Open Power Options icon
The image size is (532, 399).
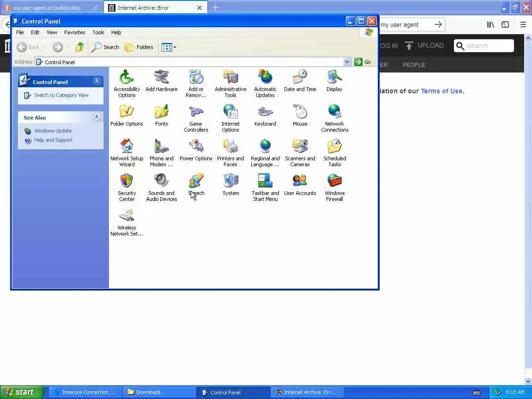click(196, 150)
